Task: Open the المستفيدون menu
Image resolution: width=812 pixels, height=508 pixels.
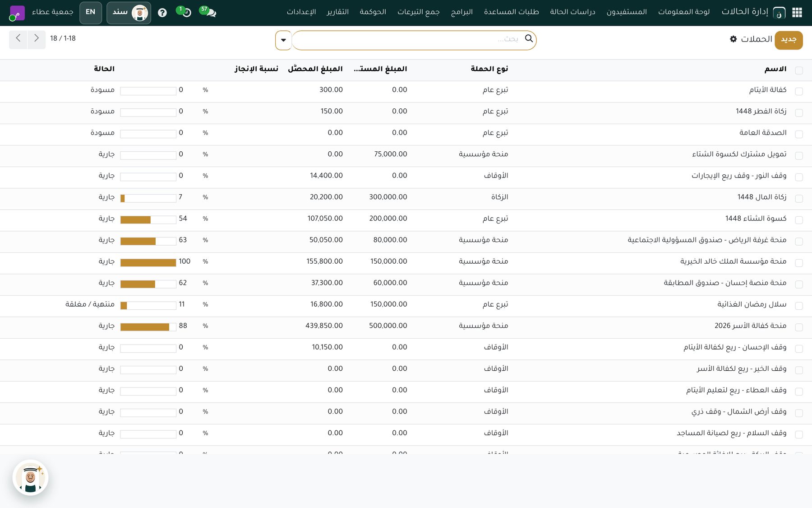Action: tap(627, 12)
